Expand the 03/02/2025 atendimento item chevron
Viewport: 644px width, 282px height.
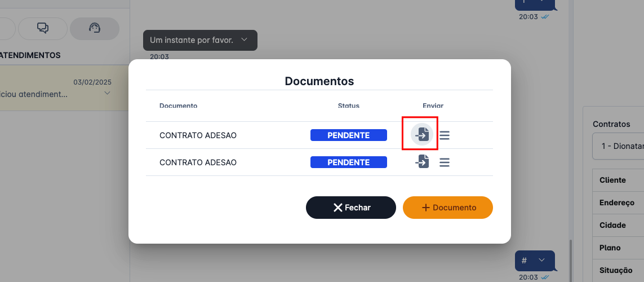(x=107, y=94)
